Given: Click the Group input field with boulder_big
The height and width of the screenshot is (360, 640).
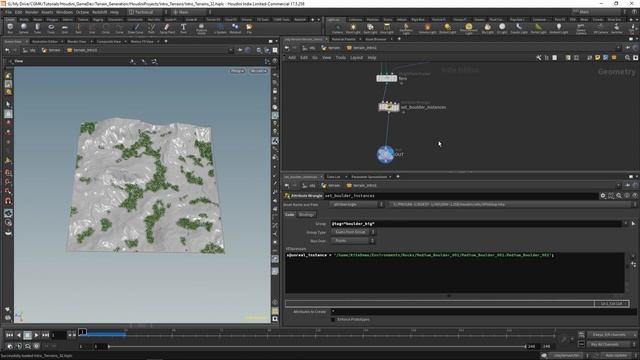Looking at the screenshot, I should click(476, 224).
